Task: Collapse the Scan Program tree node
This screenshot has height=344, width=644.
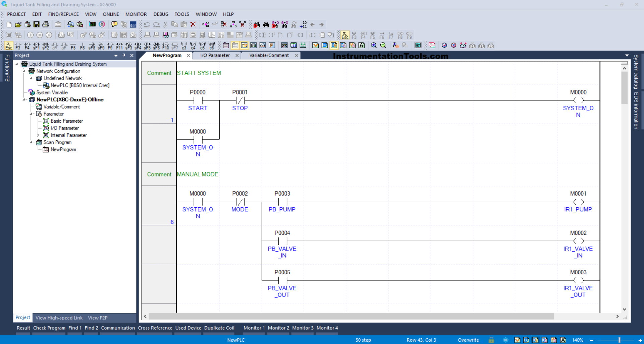Action: [x=31, y=142]
